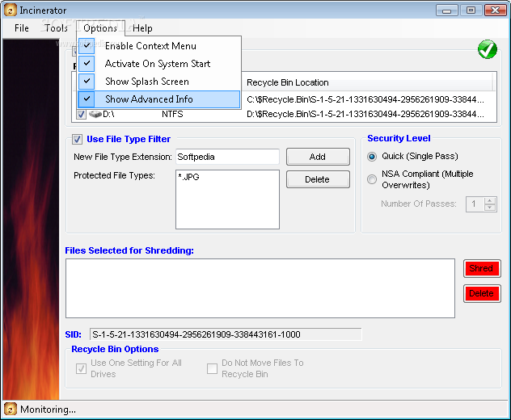Screen dimensions: 511x420
Task: Focus the New File Type Extension field
Action: [x=227, y=157]
